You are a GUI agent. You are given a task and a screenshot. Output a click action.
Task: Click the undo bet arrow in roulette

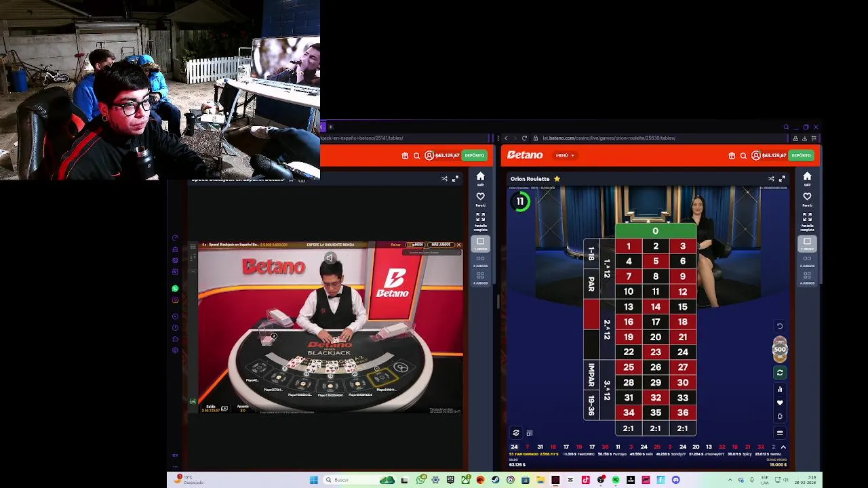coord(780,326)
